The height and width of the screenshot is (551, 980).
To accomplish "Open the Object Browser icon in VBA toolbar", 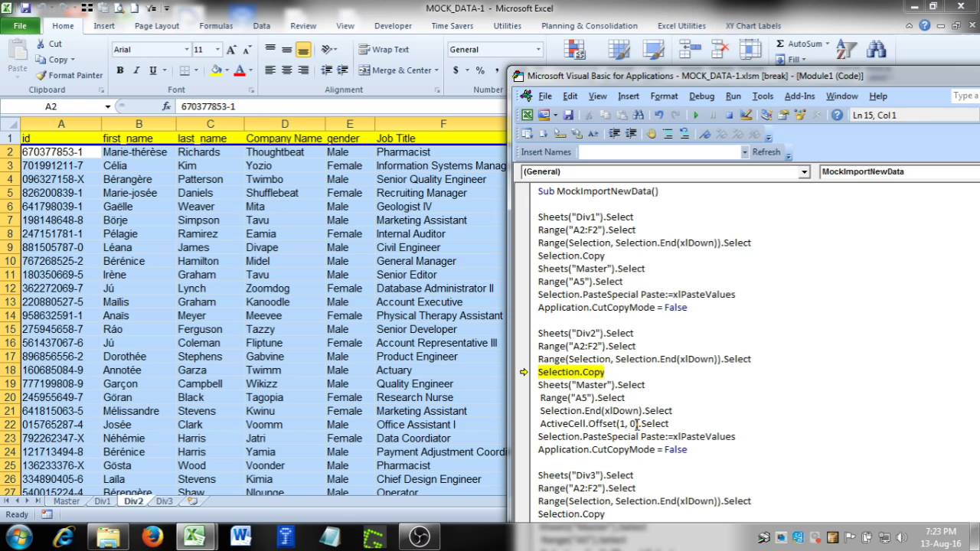I will [801, 115].
